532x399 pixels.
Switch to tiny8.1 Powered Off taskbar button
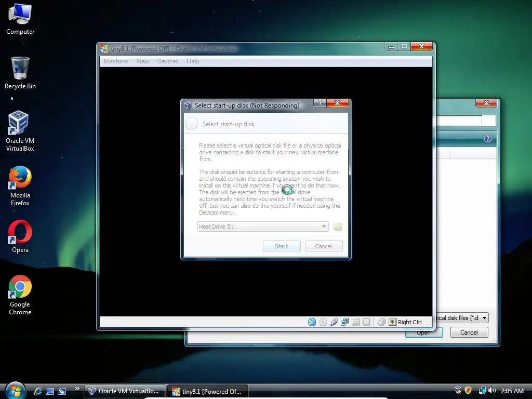(208, 392)
